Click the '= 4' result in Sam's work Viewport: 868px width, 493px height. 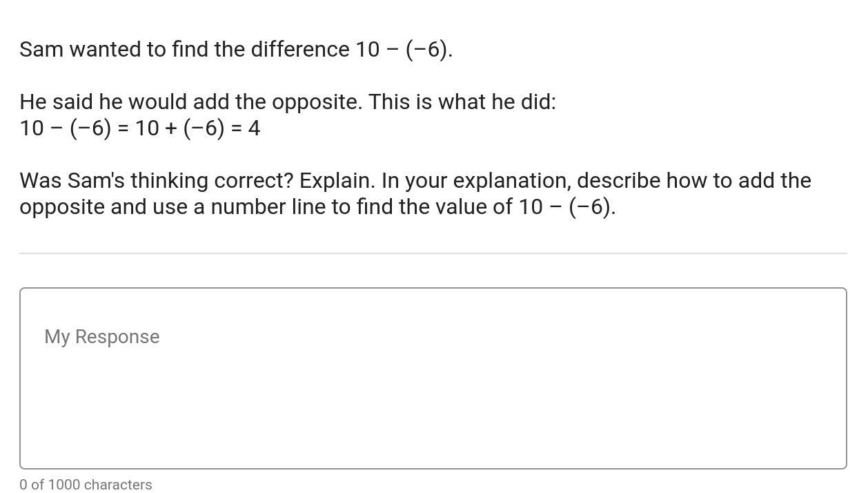[x=246, y=128]
